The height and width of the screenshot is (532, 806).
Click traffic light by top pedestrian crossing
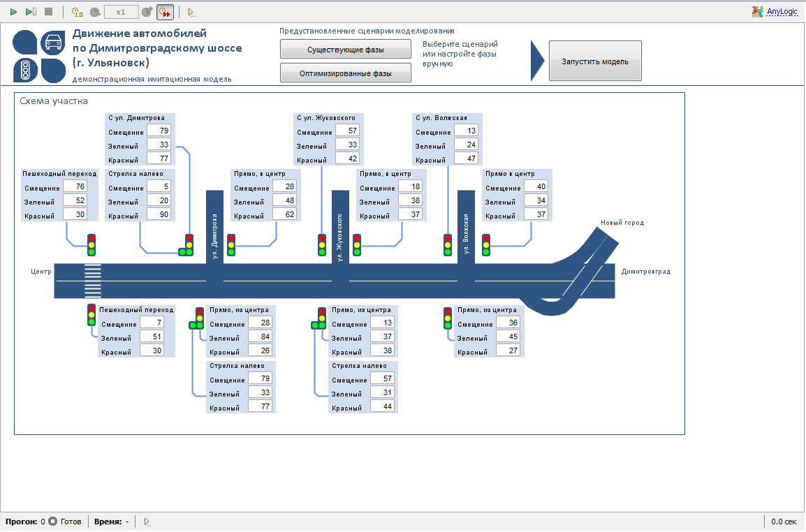tap(91, 245)
